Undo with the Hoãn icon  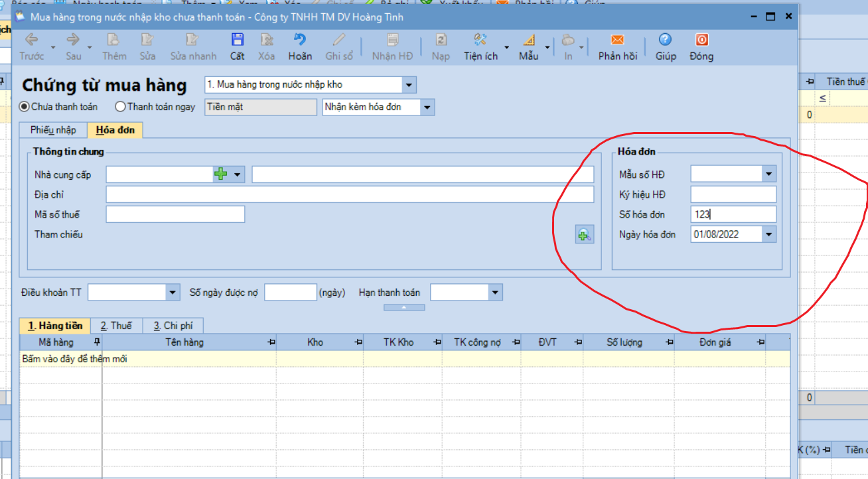click(300, 40)
